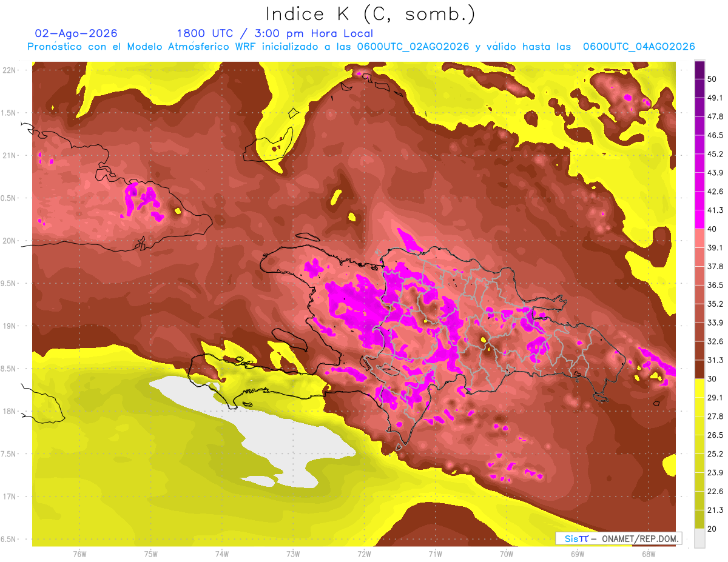Select the dark purple legend swatch above 50
This screenshot has width=728, height=562.
(x=699, y=70)
